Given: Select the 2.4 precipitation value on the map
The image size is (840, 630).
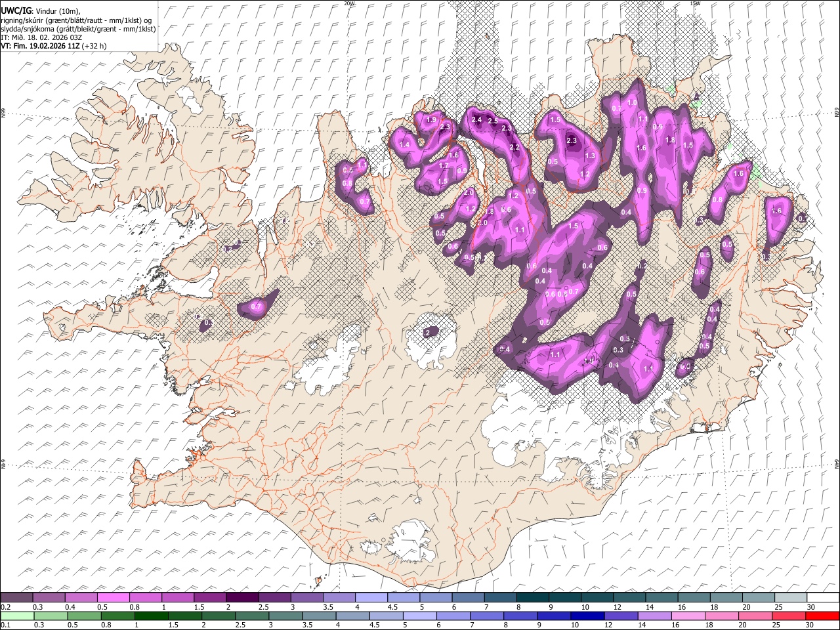Looking at the screenshot, I should click(476, 119).
